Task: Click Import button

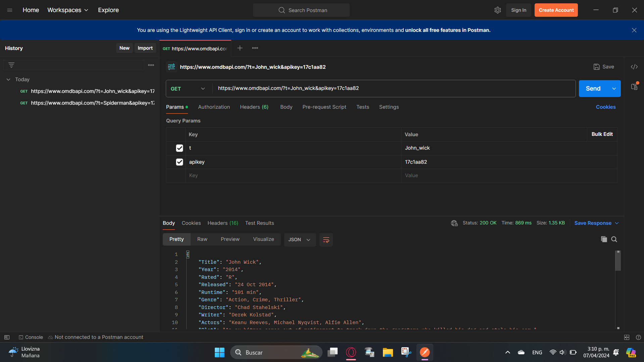Action: [145, 48]
